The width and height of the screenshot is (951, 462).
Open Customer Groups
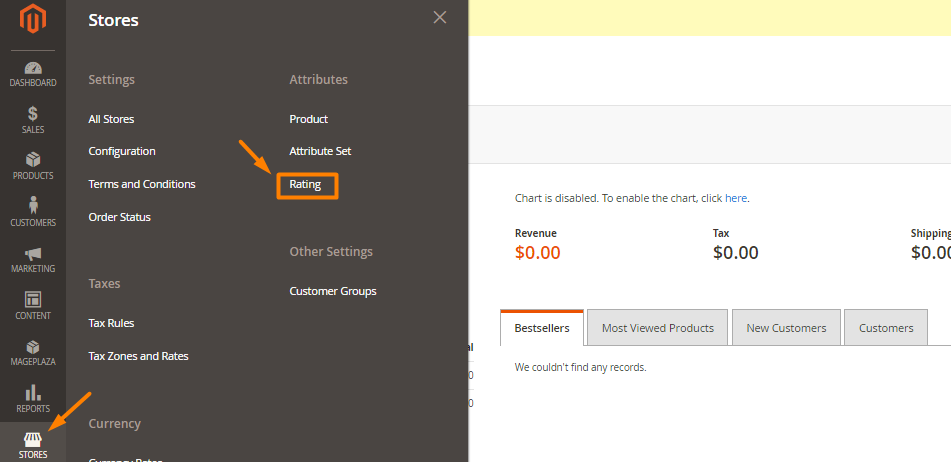click(333, 291)
